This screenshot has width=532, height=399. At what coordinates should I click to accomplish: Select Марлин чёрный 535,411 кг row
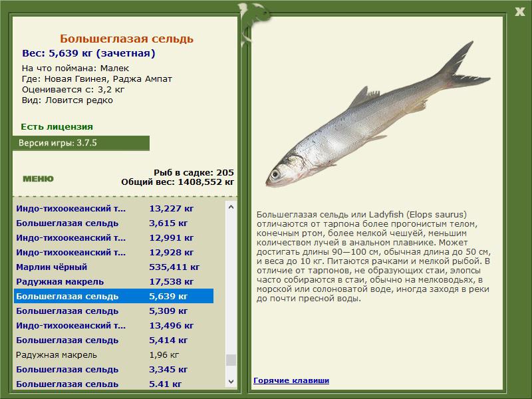click(x=114, y=267)
